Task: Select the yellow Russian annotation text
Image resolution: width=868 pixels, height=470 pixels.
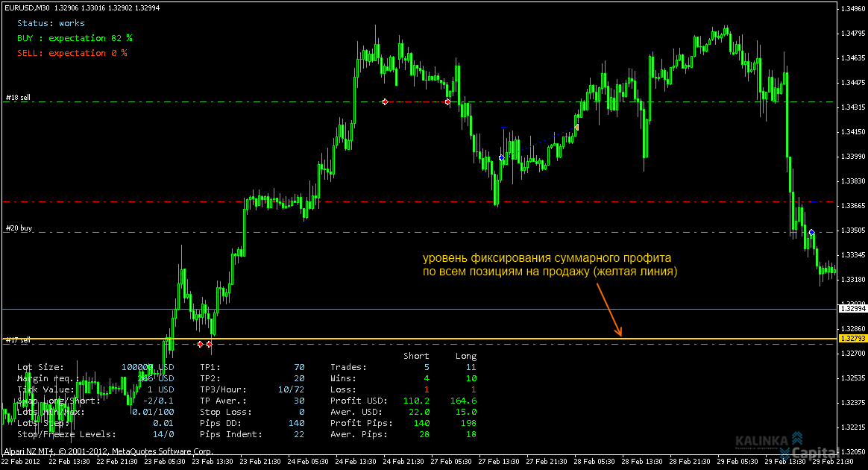Action: tap(550, 265)
